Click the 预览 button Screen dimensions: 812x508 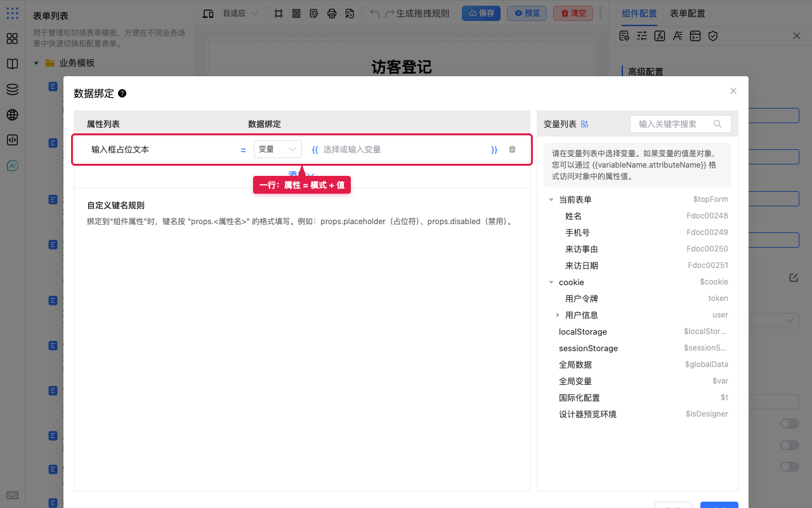(x=527, y=13)
